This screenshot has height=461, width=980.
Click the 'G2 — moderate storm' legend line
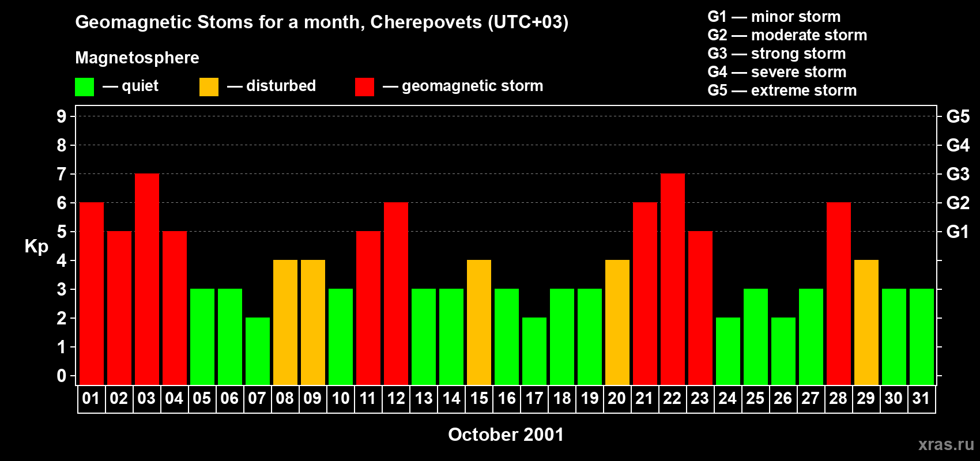click(787, 35)
